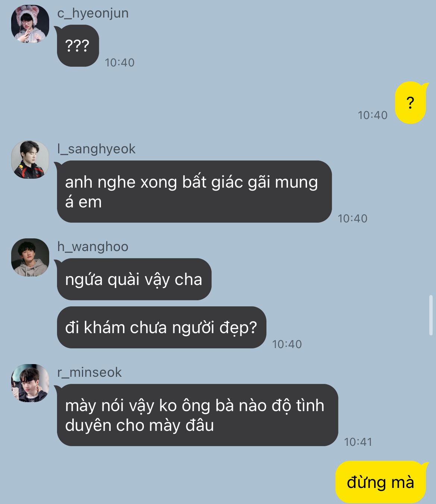Screen dimensions: 436x504
Task: Click the username l_sanghyeok
Action: [x=96, y=149]
